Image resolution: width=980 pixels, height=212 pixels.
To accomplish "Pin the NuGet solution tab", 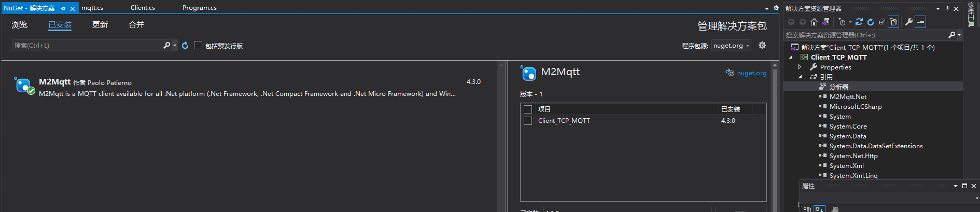I will pyautogui.click(x=63, y=8).
